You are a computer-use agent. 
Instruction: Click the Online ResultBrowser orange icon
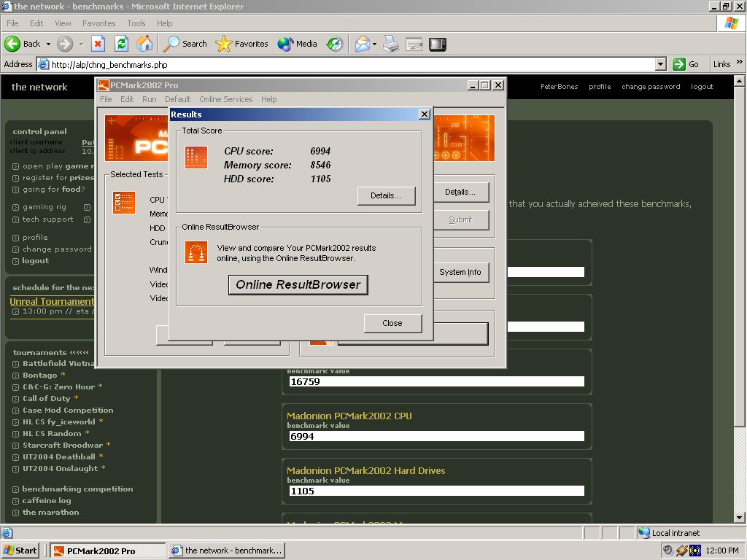(196, 252)
